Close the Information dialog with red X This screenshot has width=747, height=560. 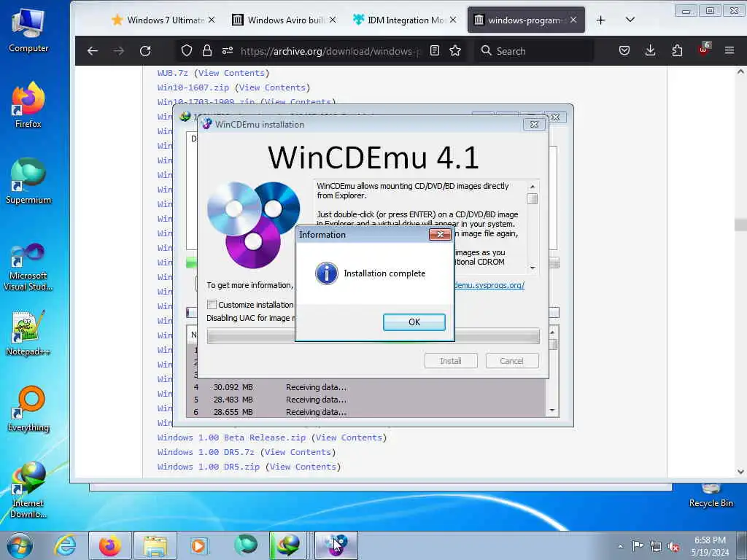440,234
